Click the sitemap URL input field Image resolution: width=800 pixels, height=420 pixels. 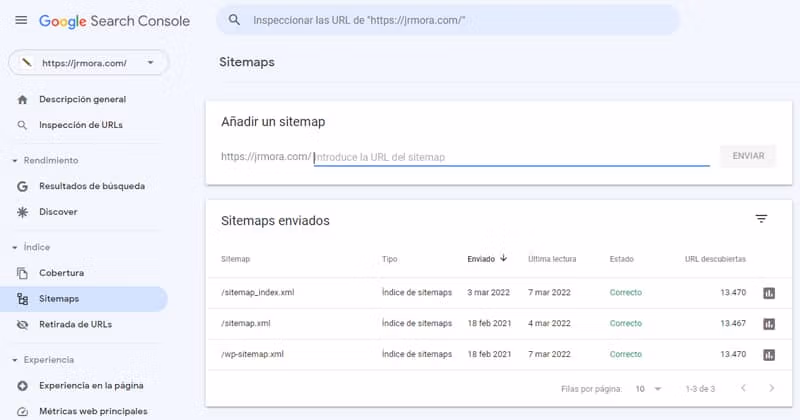point(512,157)
